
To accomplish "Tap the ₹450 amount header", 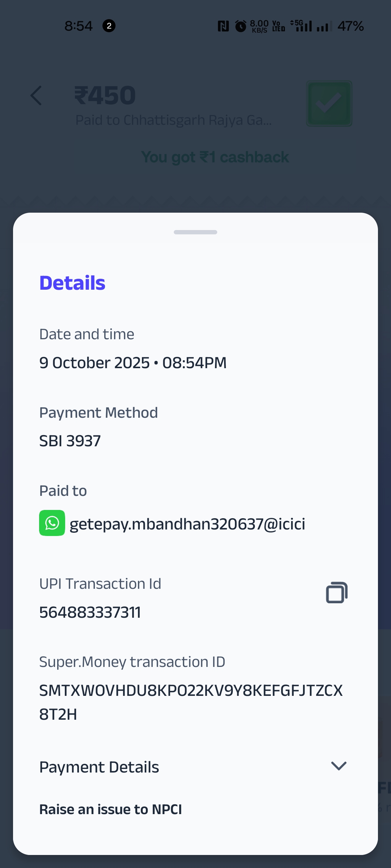I will (x=105, y=96).
